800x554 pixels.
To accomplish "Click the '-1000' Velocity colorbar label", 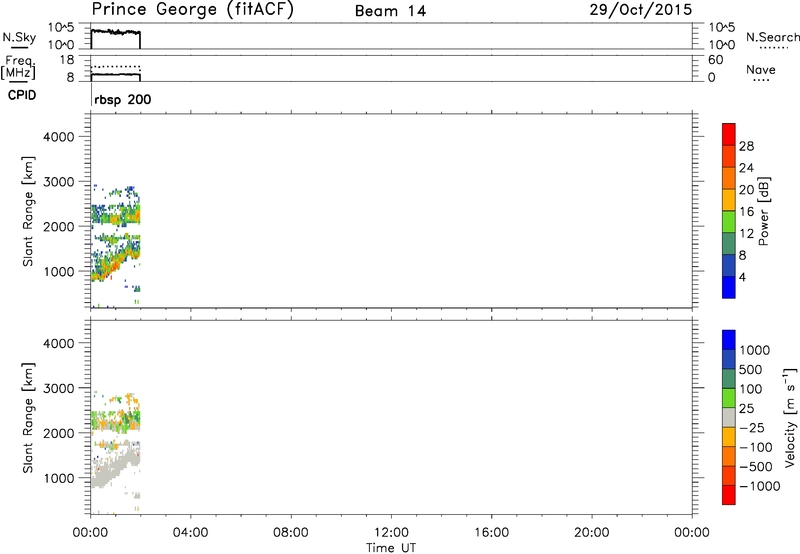I will pos(760,486).
